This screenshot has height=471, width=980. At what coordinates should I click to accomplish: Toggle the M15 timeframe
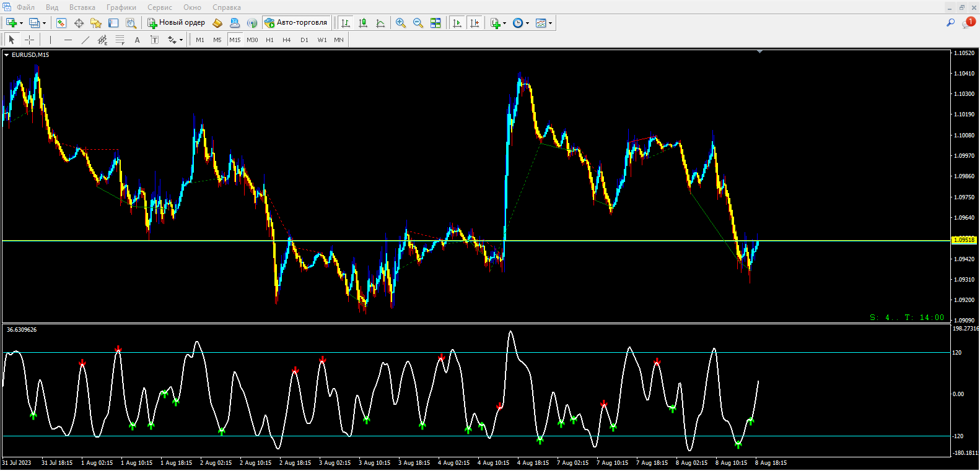pos(235,40)
